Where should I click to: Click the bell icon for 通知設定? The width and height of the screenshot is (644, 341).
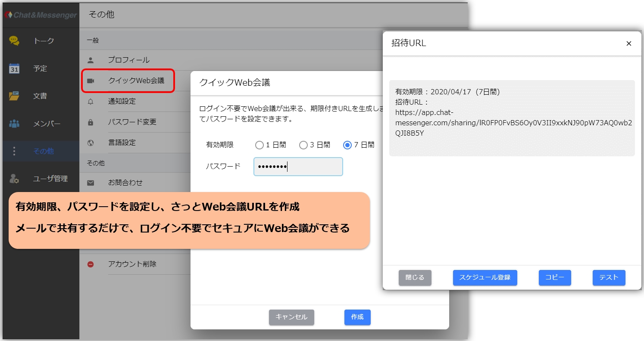[x=91, y=102]
